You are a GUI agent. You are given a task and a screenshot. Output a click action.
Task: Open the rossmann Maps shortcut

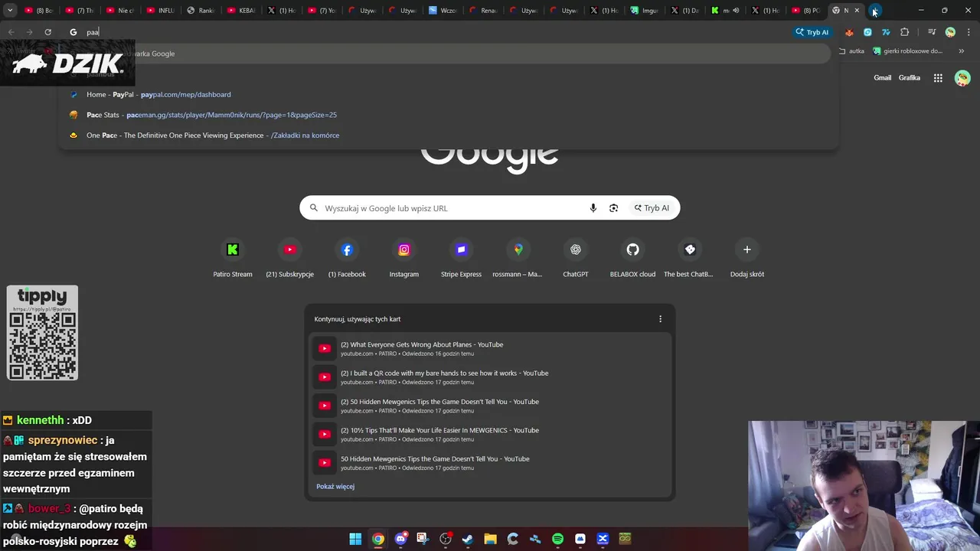click(x=518, y=258)
